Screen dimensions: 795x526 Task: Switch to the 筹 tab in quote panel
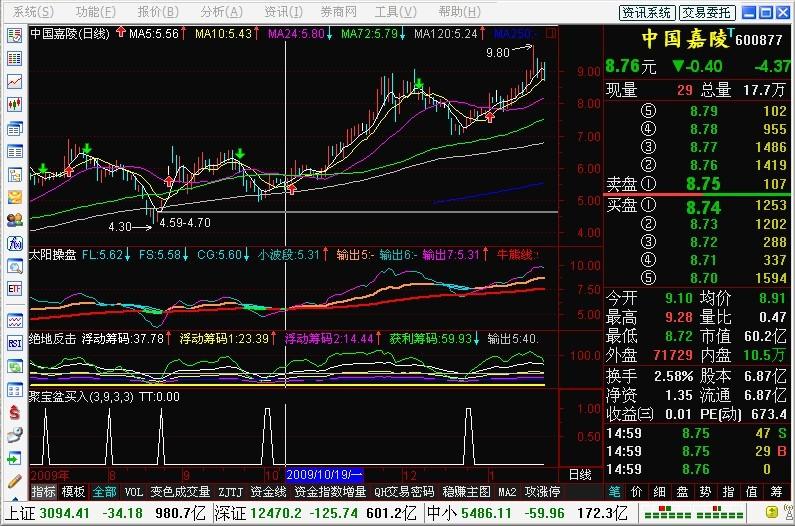[x=776, y=492]
